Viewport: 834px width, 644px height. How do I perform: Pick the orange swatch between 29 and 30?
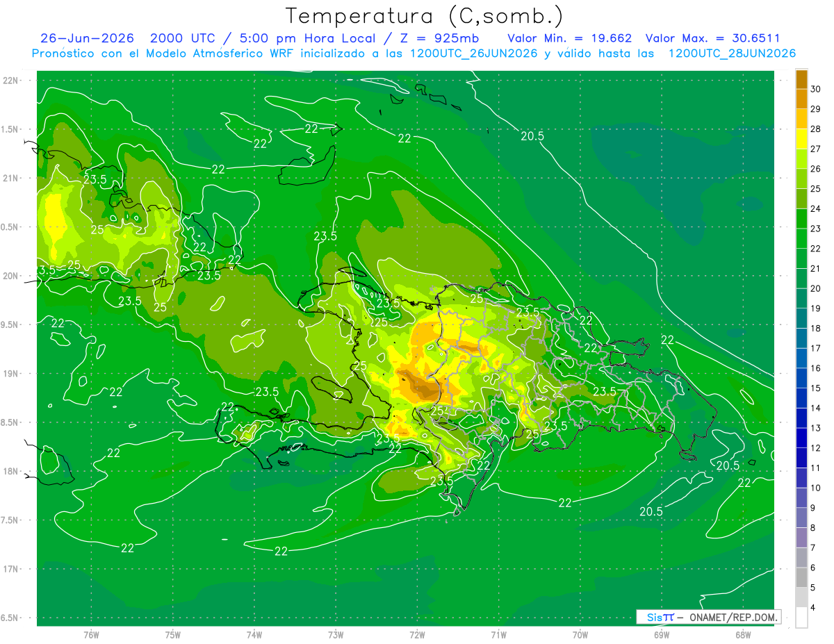(801, 99)
